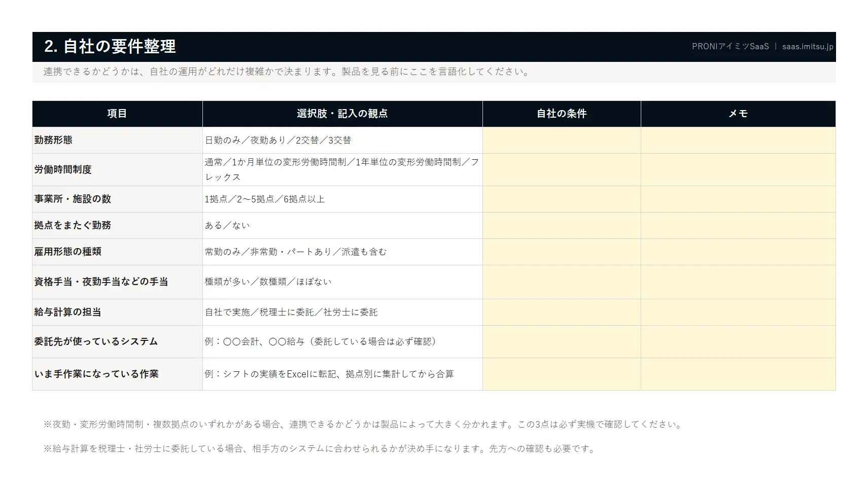The image size is (868, 488).
Task: Click the 自社の条件 cell for 給与計算の担当
Action: pos(562,312)
